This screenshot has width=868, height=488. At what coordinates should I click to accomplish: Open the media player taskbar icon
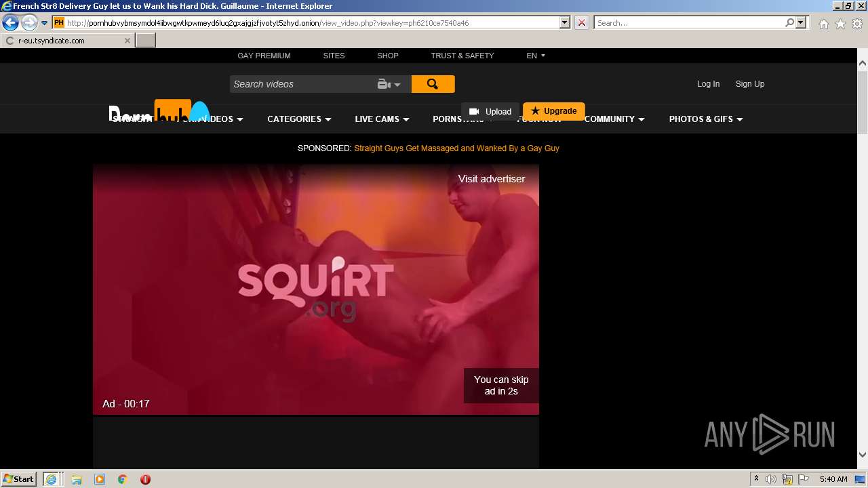coord(100,479)
